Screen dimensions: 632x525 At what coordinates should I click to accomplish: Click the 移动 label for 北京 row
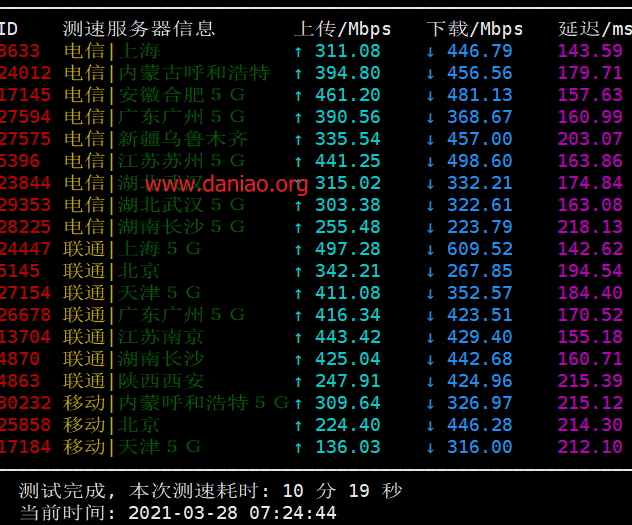click(84, 425)
